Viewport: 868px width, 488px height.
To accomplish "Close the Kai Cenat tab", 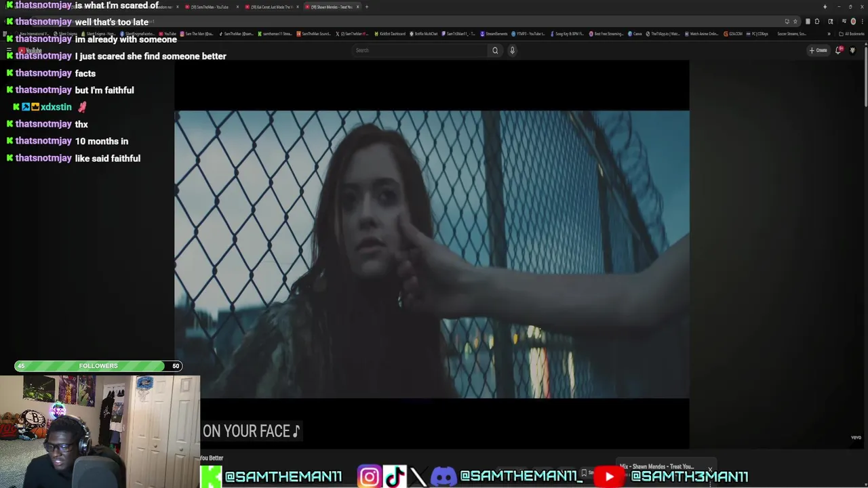I will 297,7.
